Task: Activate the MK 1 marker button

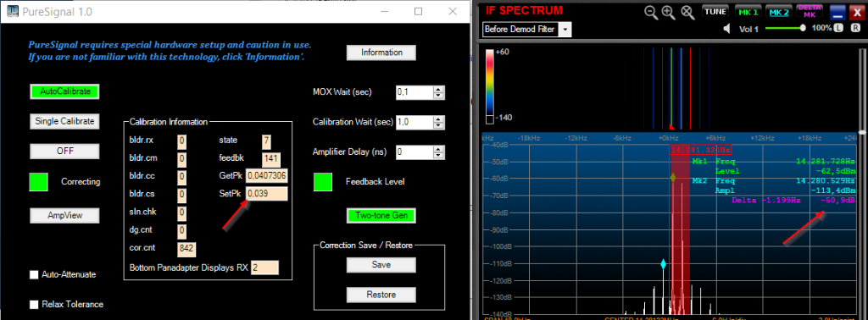Action: (748, 12)
